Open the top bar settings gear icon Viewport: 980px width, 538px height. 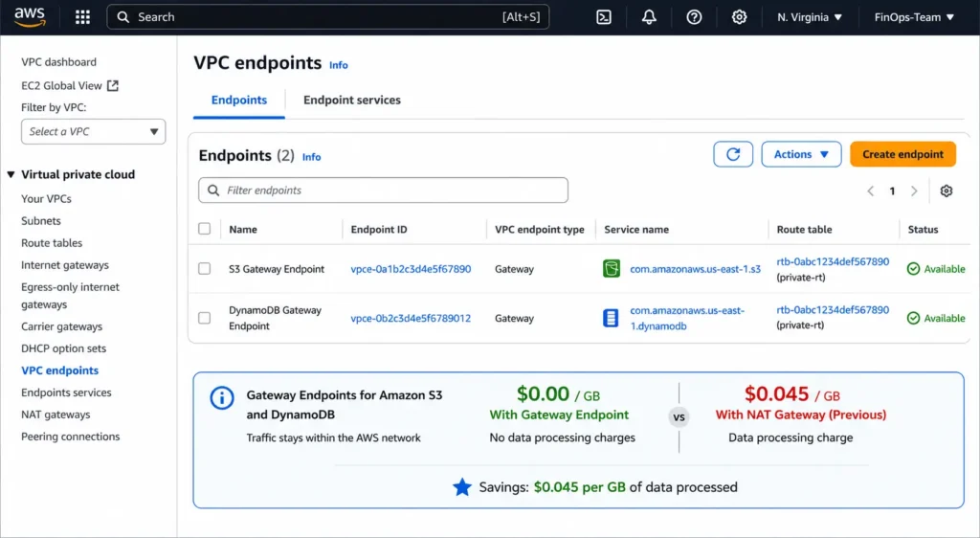click(x=739, y=17)
